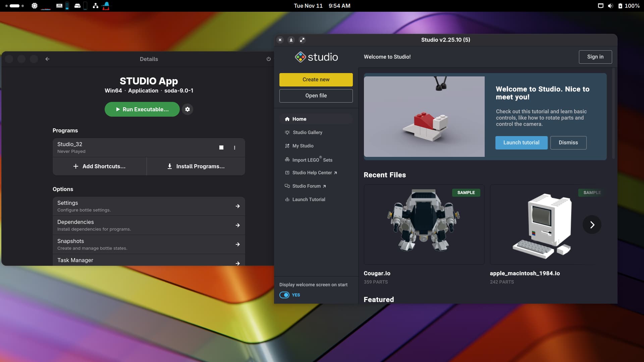Viewport: 644px width, 362px height.
Task: Stop the Studio_32 program with the square icon
Action: point(221,147)
